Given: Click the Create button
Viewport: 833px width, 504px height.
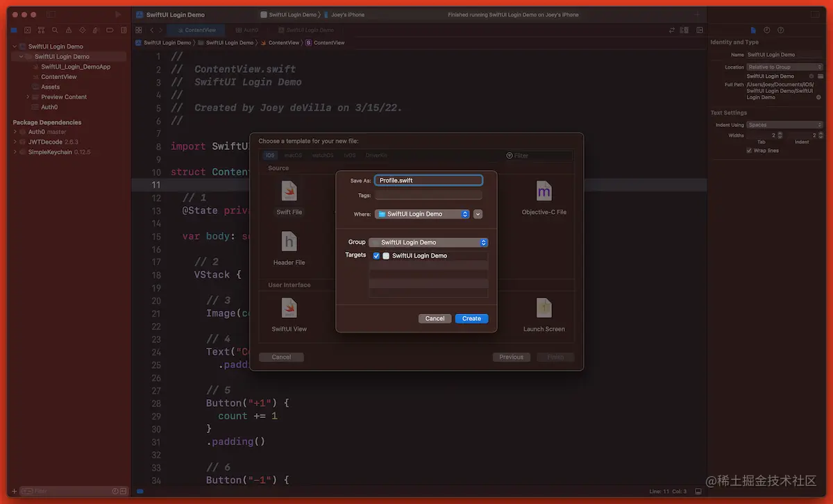Looking at the screenshot, I should [x=471, y=318].
